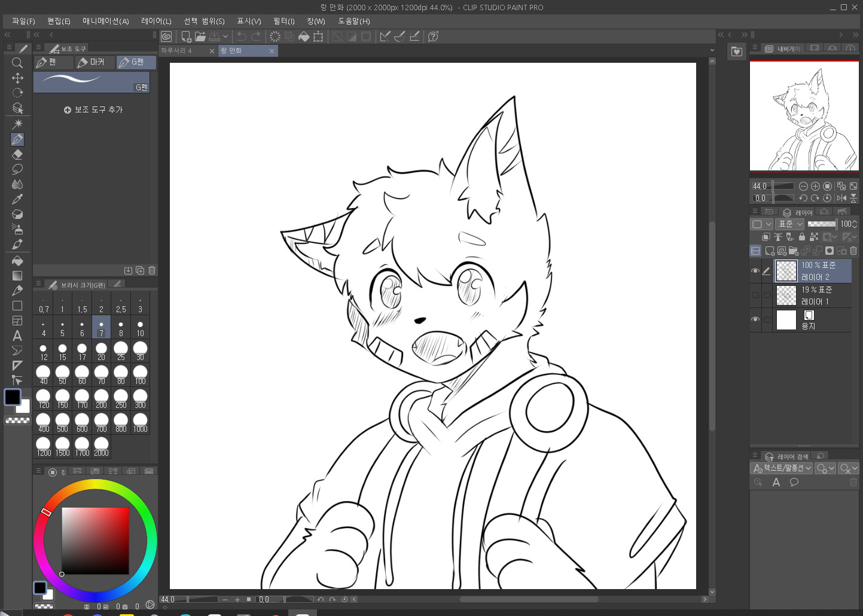Show 레이어 1 with visibility box

click(755, 295)
